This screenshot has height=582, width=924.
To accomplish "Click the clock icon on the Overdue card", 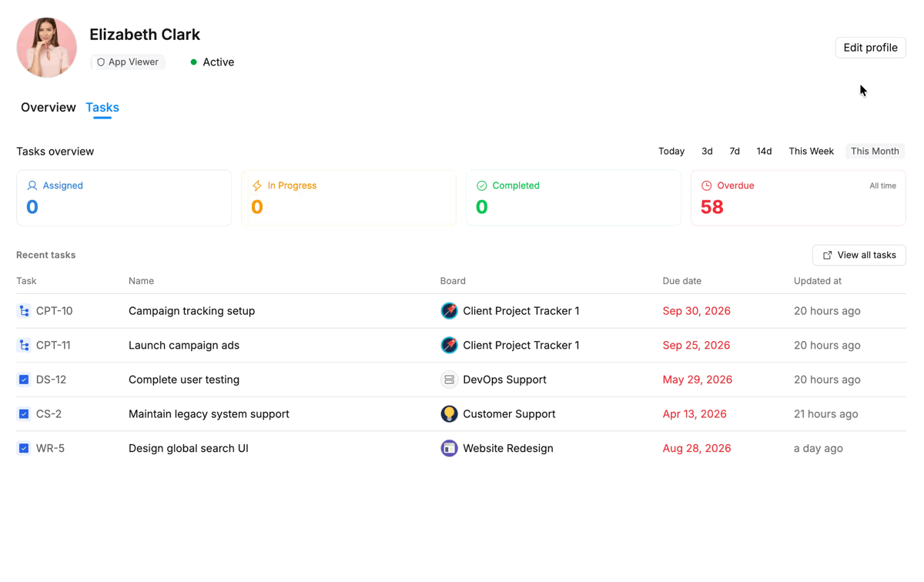I will pyautogui.click(x=706, y=186).
